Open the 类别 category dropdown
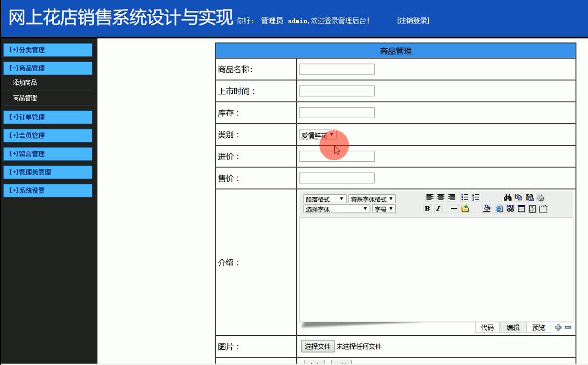Screen dimensions: 588x365 pos(317,135)
